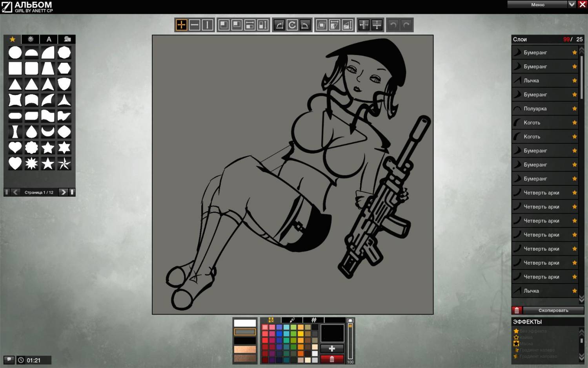This screenshot has width=588, height=368.
Task: Pick the bright yellow swatch in the palette
Action: point(300,334)
